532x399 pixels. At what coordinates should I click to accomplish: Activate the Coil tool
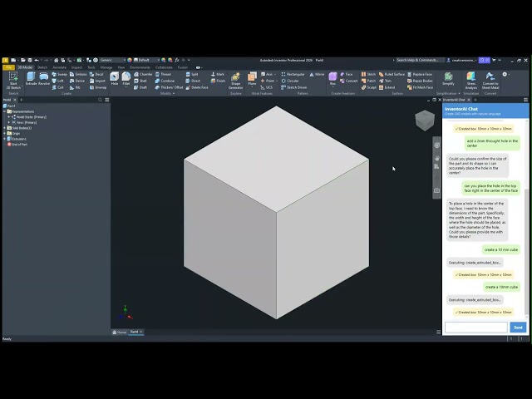57,87
